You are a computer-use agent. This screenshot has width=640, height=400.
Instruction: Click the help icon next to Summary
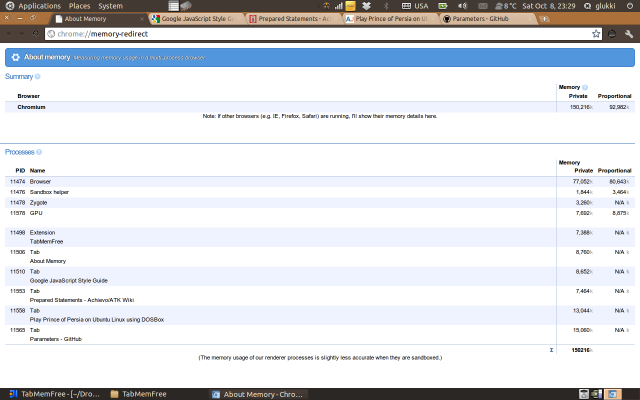click(38, 77)
